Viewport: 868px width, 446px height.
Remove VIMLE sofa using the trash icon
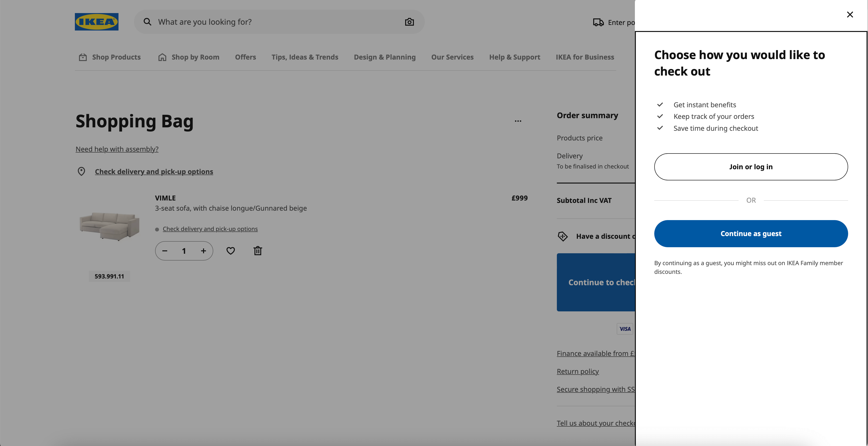257,250
